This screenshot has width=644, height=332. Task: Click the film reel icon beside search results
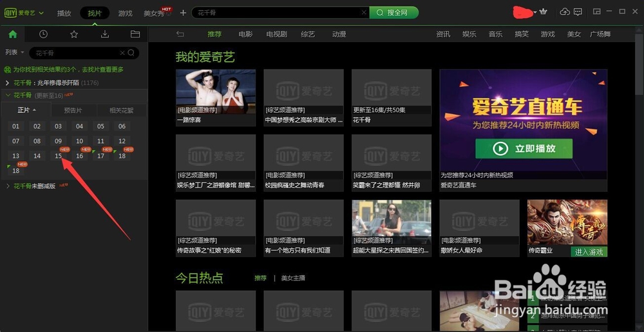7,70
